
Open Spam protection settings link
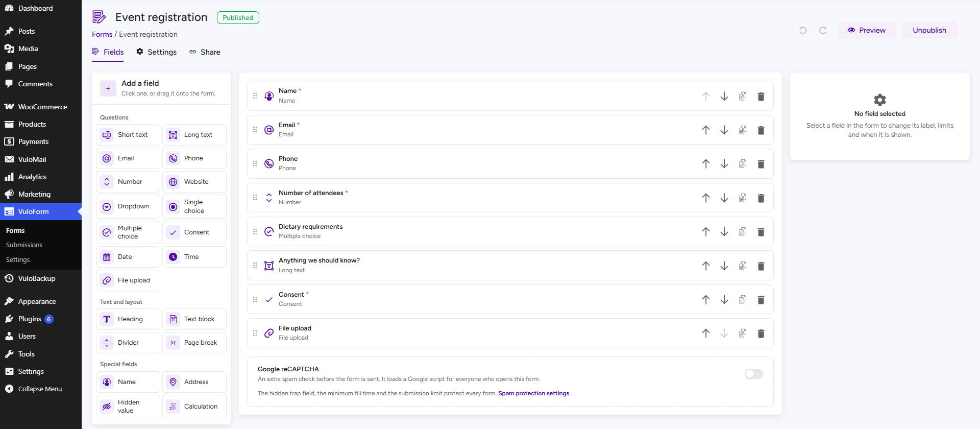coord(533,393)
